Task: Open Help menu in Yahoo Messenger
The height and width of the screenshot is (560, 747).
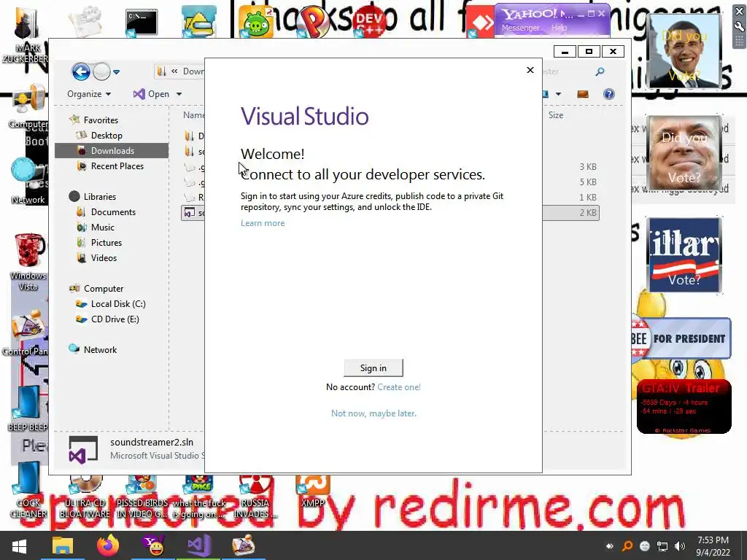Action: tap(560, 28)
